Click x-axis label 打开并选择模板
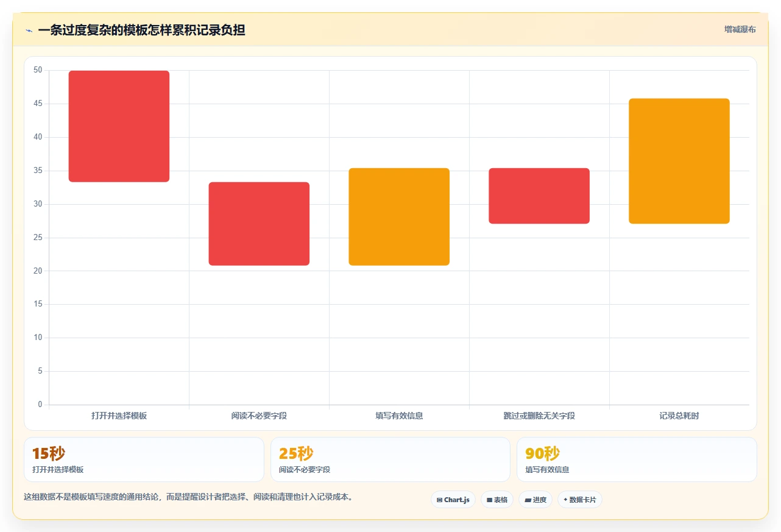Screen dimensions: 781x532 119,416
